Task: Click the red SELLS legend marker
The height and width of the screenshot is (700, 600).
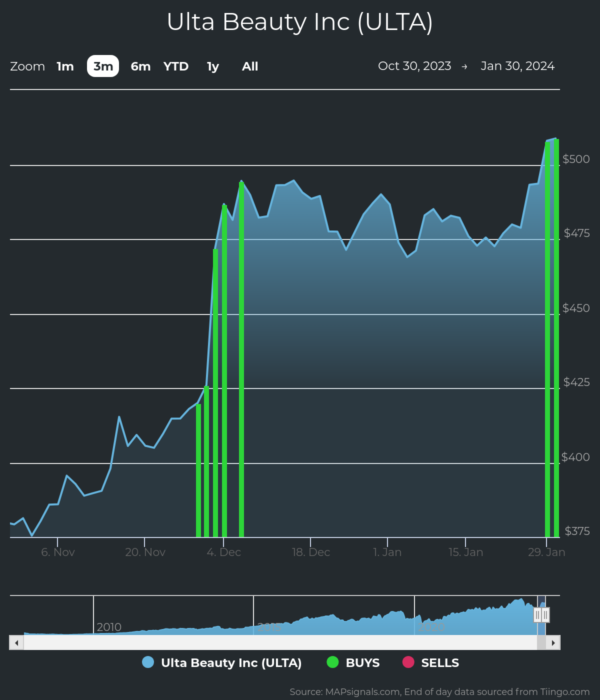Action: point(408,662)
